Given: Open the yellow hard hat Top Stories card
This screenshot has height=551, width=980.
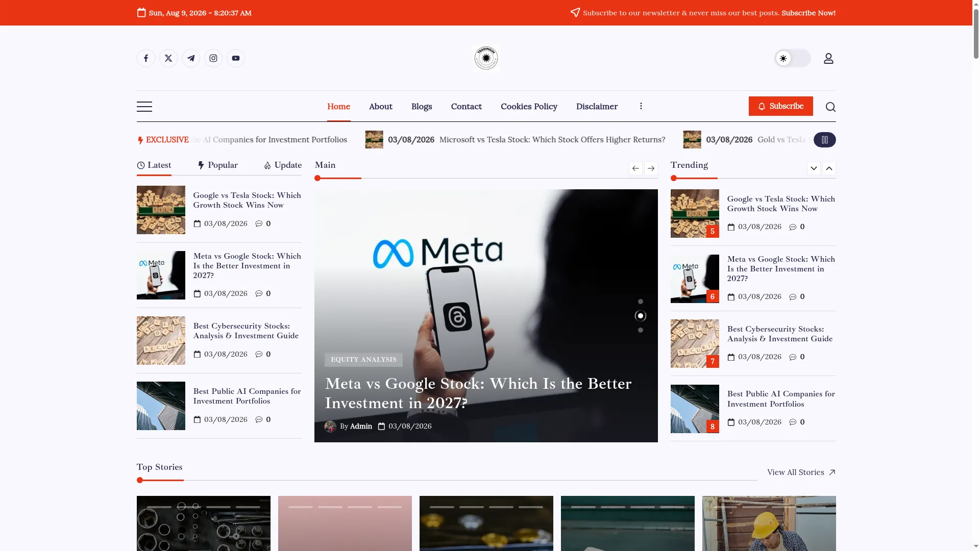Looking at the screenshot, I should 769,523.
